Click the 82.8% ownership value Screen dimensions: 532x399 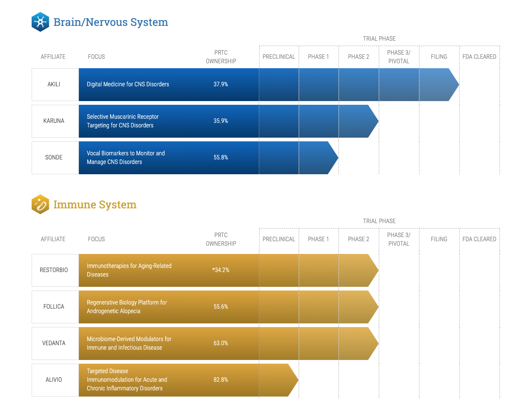coord(221,380)
